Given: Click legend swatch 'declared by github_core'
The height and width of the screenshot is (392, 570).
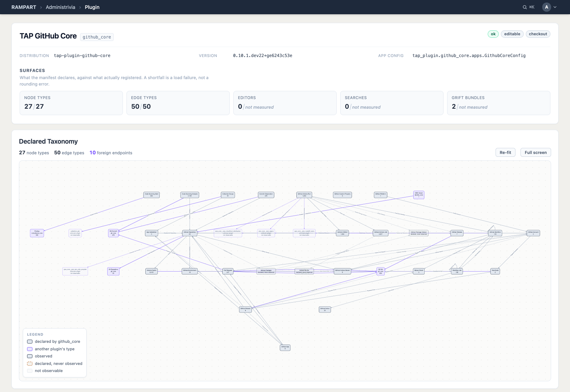Looking at the screenshot, I should coord(30,341).
